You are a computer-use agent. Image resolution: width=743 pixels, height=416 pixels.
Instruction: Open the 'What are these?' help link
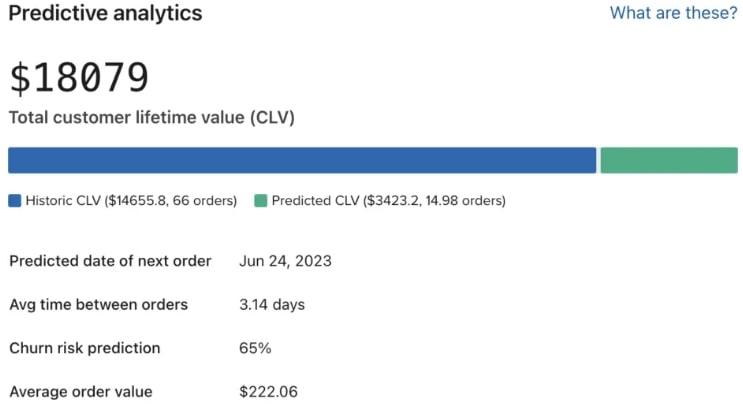click(x=673, y=14)
